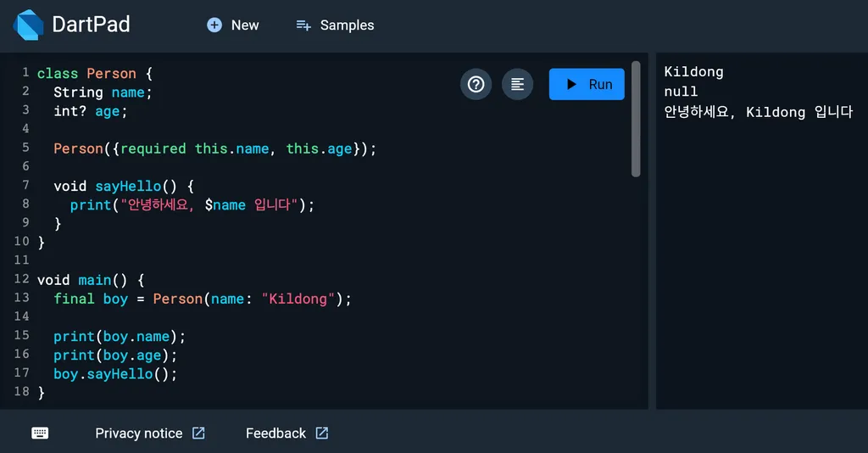Click 'final' keyword on line 13
The height and width of the screenshot is (453, 868).
coord(75,299)
